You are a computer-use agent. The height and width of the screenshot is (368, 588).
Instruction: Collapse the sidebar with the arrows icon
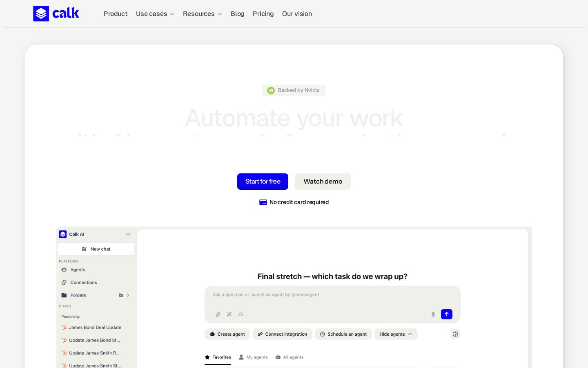point(128,234)
